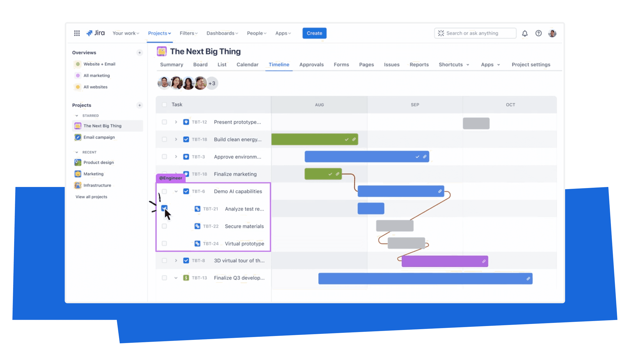Open Project settings
634x364 pixels.
pyautogui.click(x=531, y=65)
